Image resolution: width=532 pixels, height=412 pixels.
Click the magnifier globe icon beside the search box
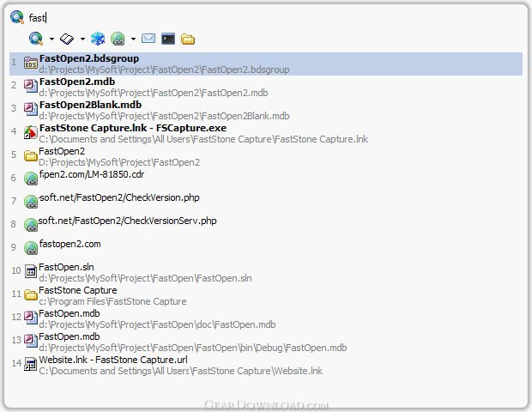(x=17, y=17)
